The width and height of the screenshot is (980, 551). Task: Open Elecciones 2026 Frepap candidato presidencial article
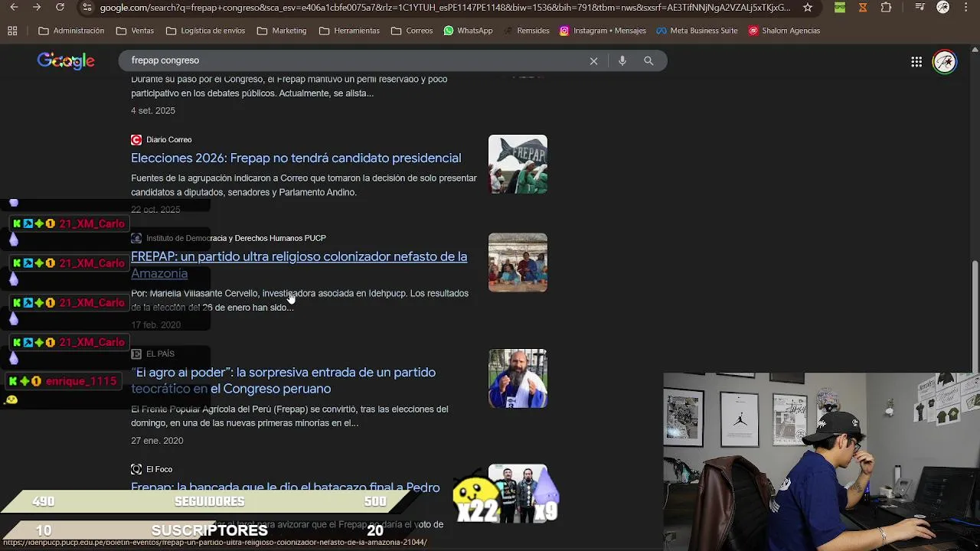pos(296,158)
